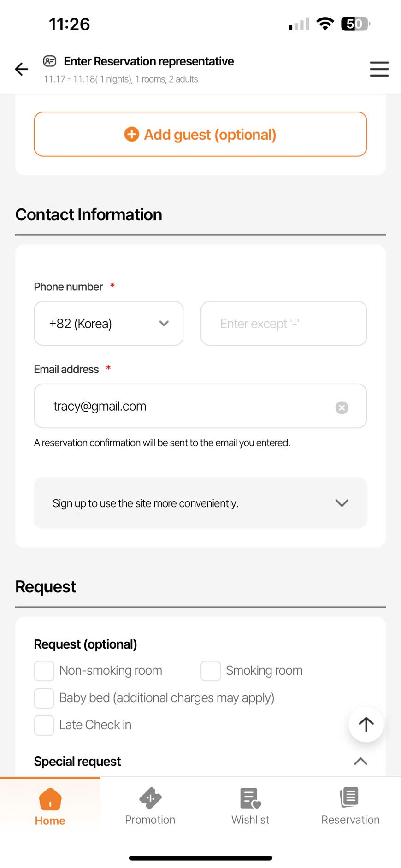Focus the phone number input field
The width and height of the screenshot is (401, 868).
283,324
